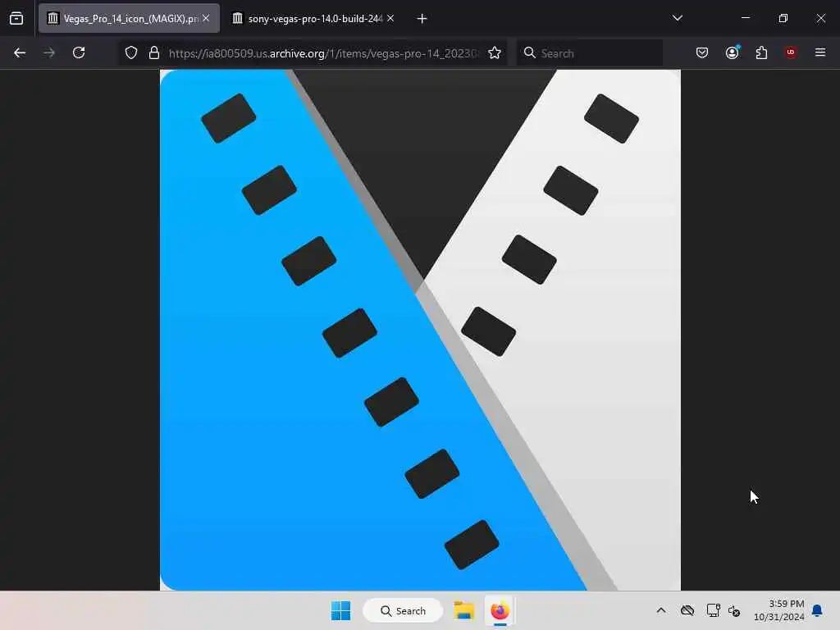Open the Extensions puzzle menu

761,52
